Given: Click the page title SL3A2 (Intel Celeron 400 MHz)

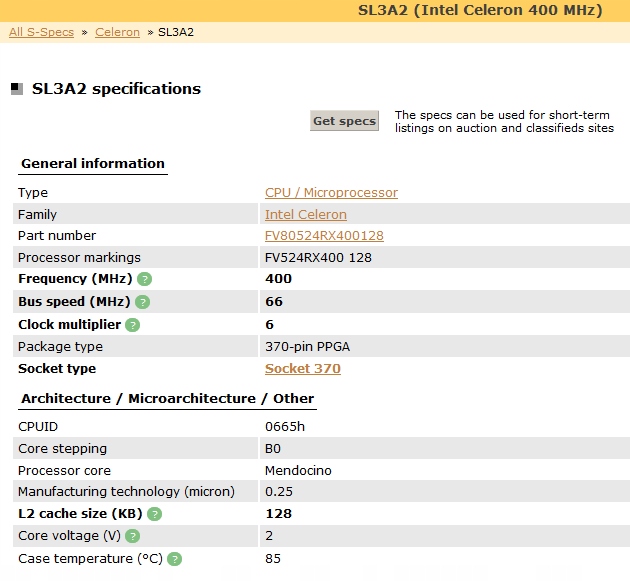Looking at the screenshot, I should pyautogui.click(x=480, y=10).
